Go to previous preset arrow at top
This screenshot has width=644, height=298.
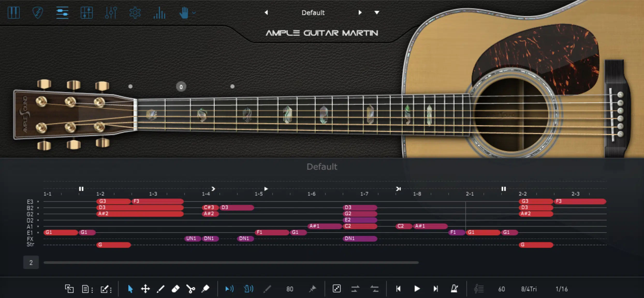point(266,12)
